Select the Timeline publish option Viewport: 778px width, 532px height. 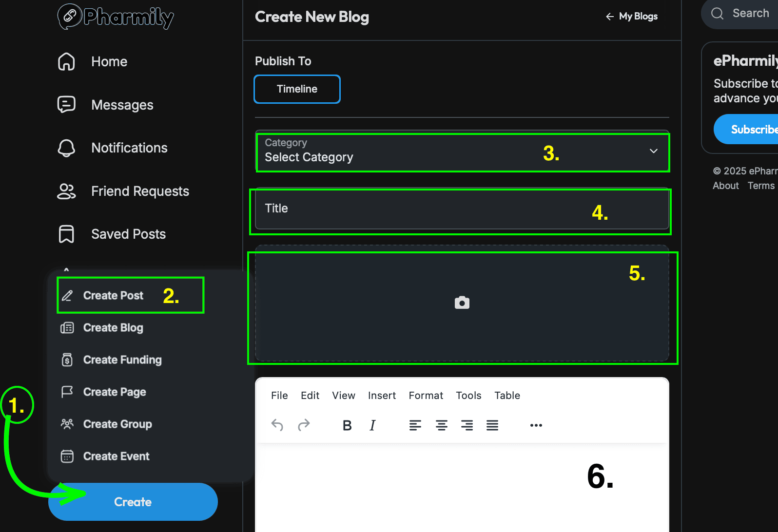(297, 89)
